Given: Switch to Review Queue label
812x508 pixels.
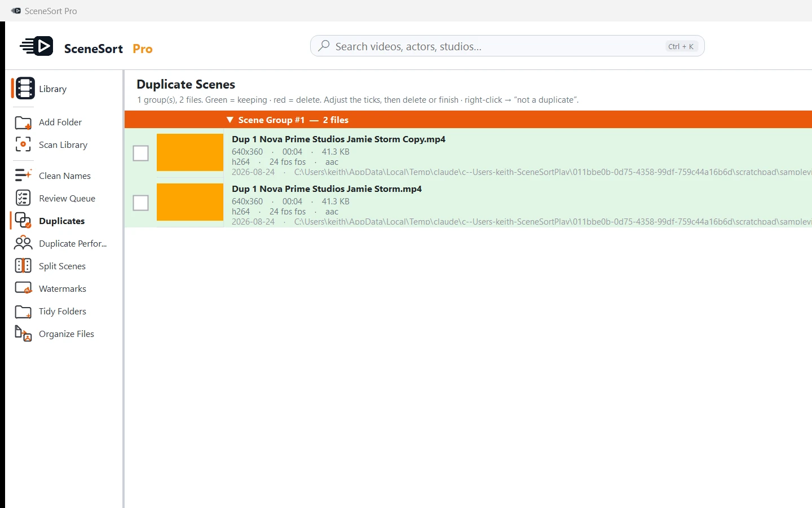Looking at the screenshot, I should click(x=67, y=198).
